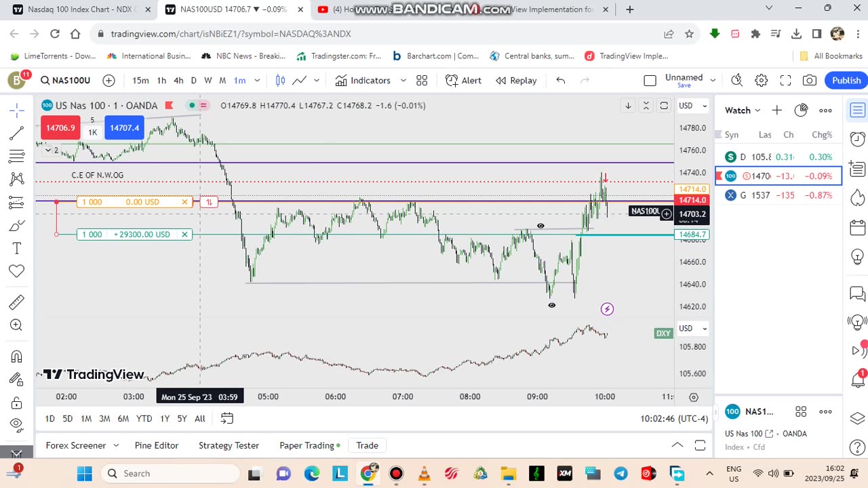Select the ruler measure tool
The height and width of the screenshot is (488, 868).
(17, 302)
